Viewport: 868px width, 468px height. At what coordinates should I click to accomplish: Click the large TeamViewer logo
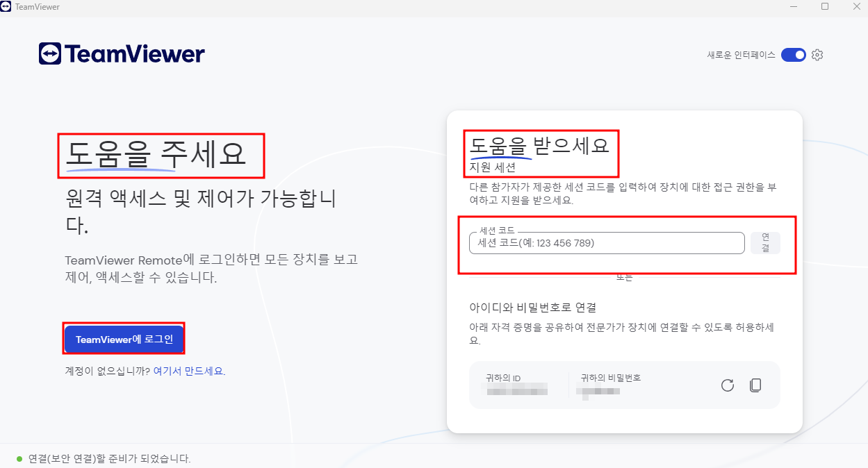[x=122, y=53]
